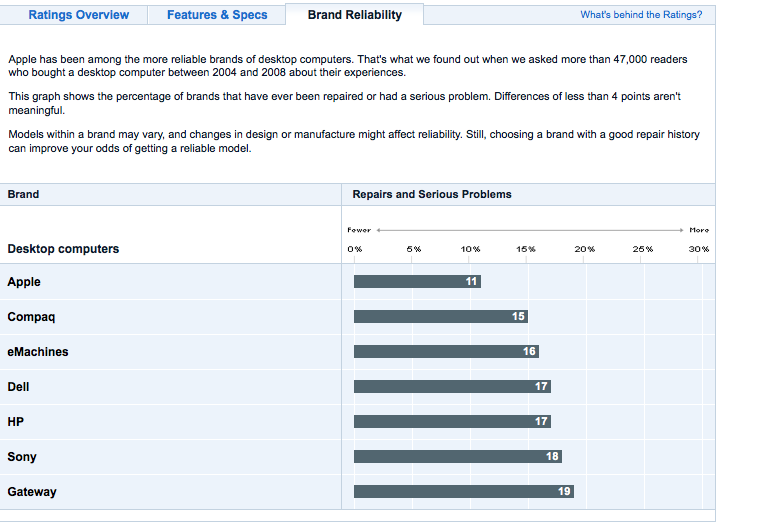Viewport: 762px width, 528px height.
Task: Click the Desktop computers heading
Action: [x=63, y=249]
